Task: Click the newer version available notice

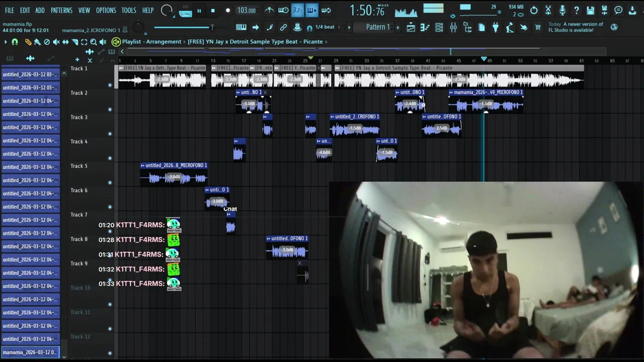Action: [576, 27]
